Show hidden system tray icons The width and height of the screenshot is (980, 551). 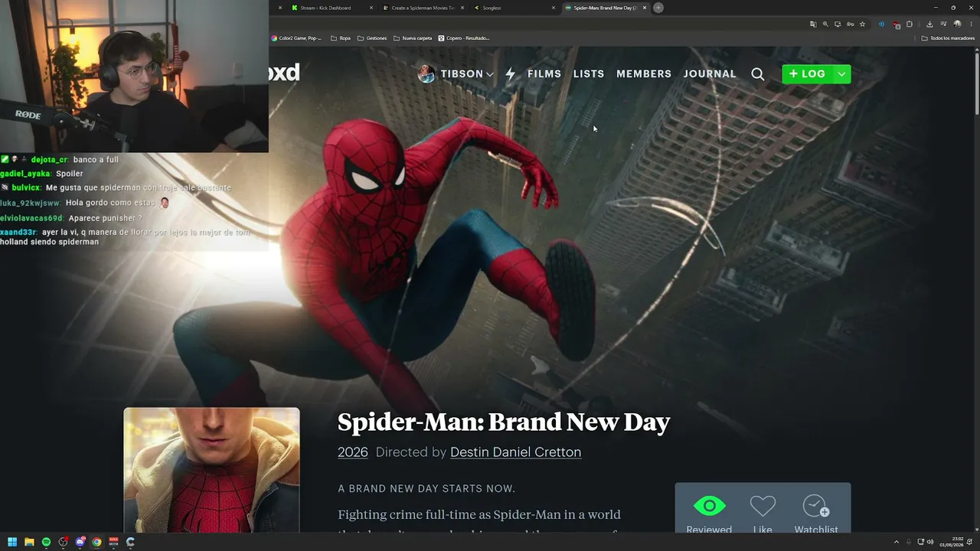[x=896, y=542]
